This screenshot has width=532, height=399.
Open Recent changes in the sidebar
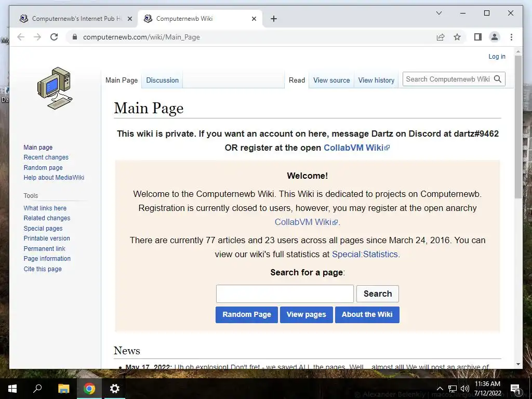[x=46, y=157]
